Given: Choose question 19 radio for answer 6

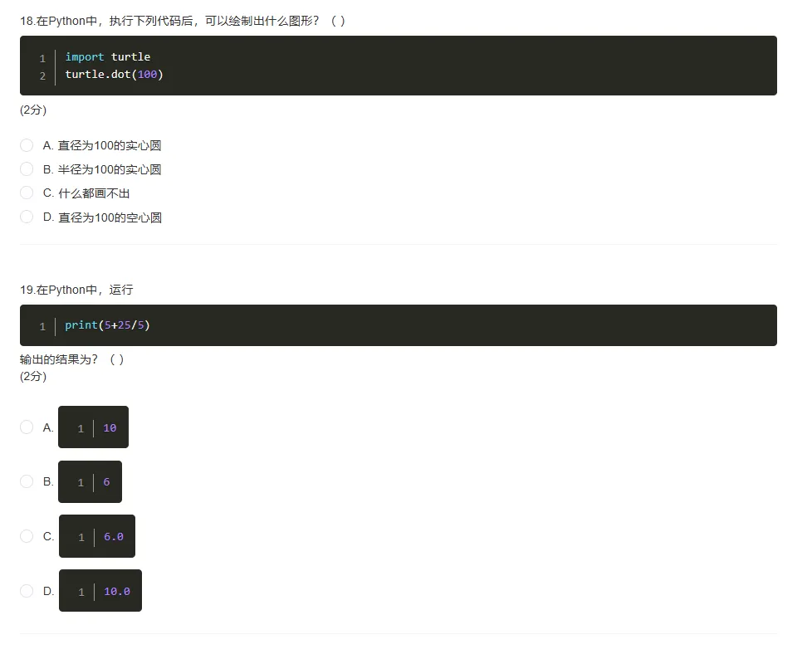Looking at the screenshot, I should click(27, 481).
